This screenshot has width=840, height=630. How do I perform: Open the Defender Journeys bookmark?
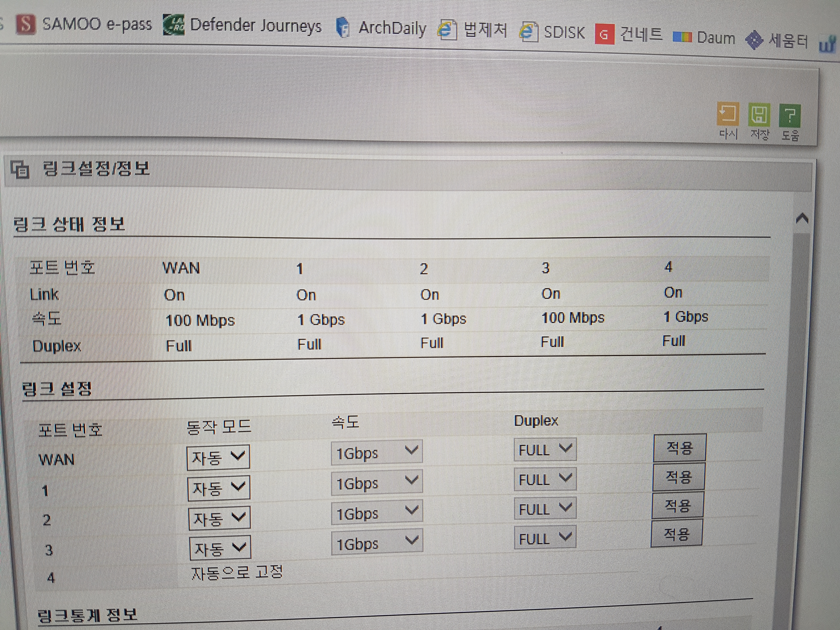pos(242,25)
